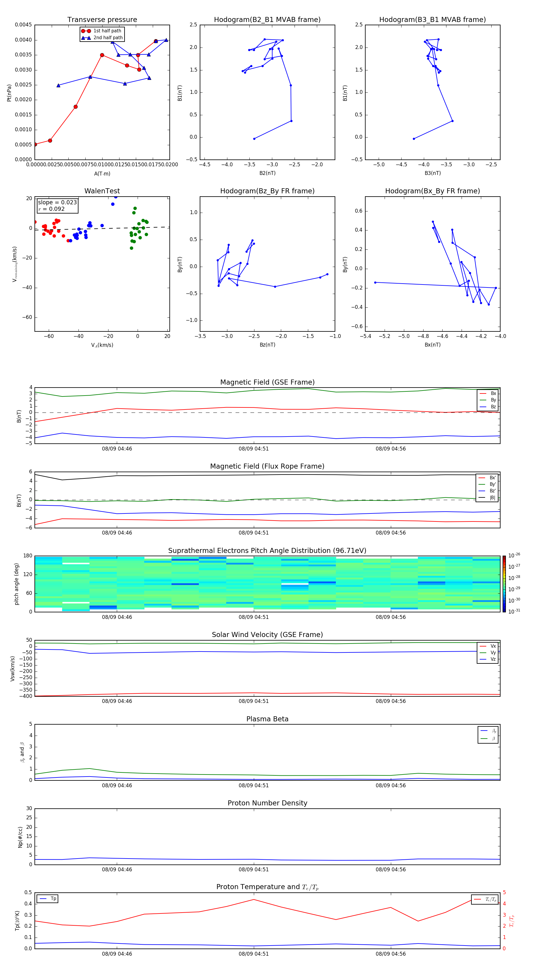Viewport: 535px width, 980px height.
Task: Click 'Bz' legend entry in GSE magnetic field plot
Action: pyautogui.click(x=488, y=407)
